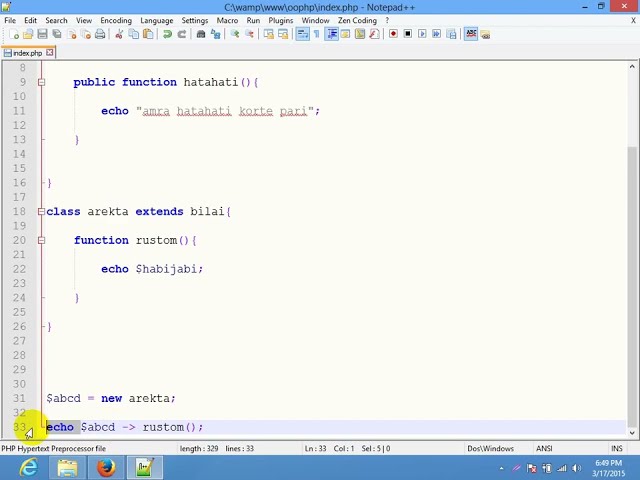
Task: Click '$habijabi' on line 22
Action: 167,269
